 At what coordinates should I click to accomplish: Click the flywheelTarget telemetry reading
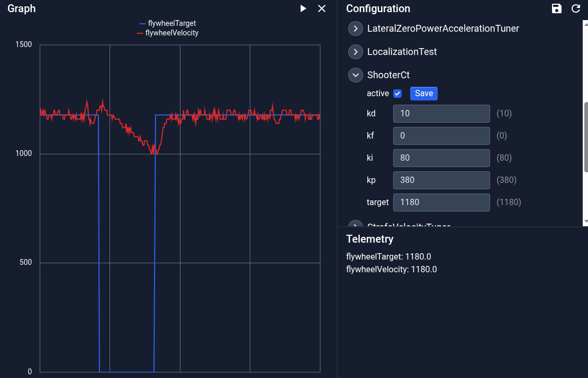click(x=389, y=256)
